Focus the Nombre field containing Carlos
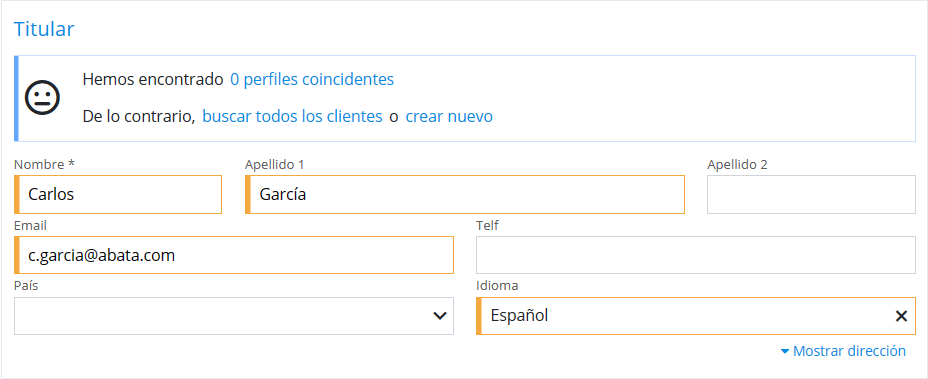The image size is (928, 379). (118, 194)
